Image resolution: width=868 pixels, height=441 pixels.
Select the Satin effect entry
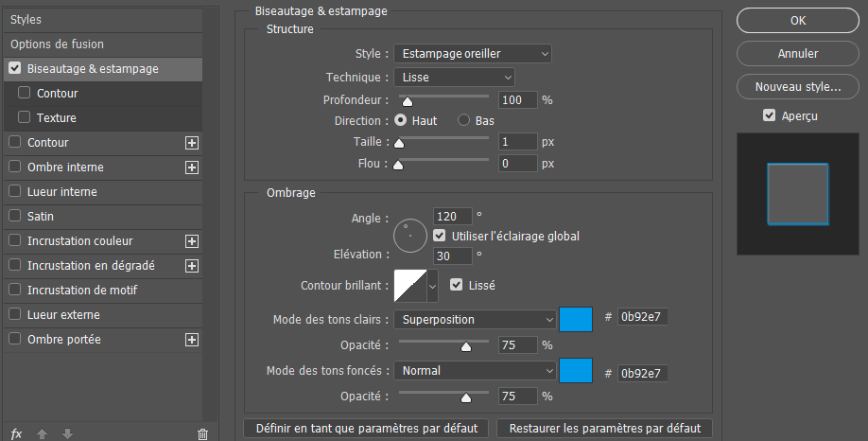pos(41,217)
